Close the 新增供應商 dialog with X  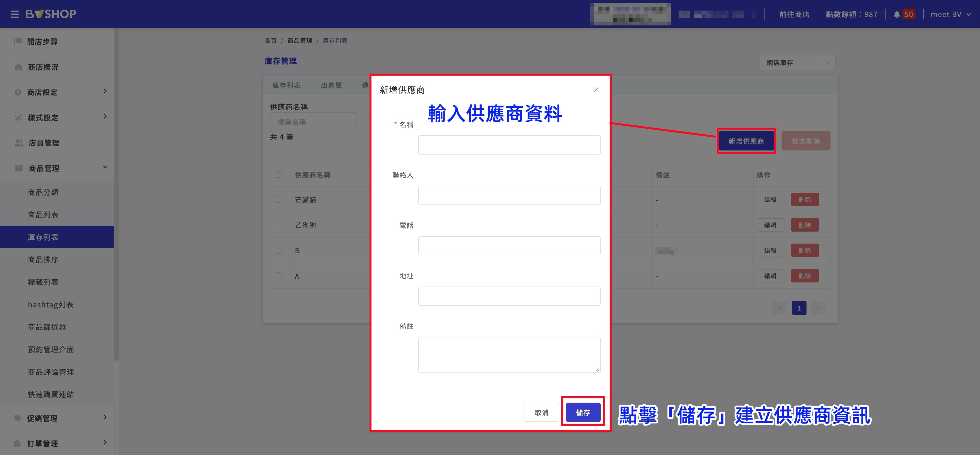596,90
